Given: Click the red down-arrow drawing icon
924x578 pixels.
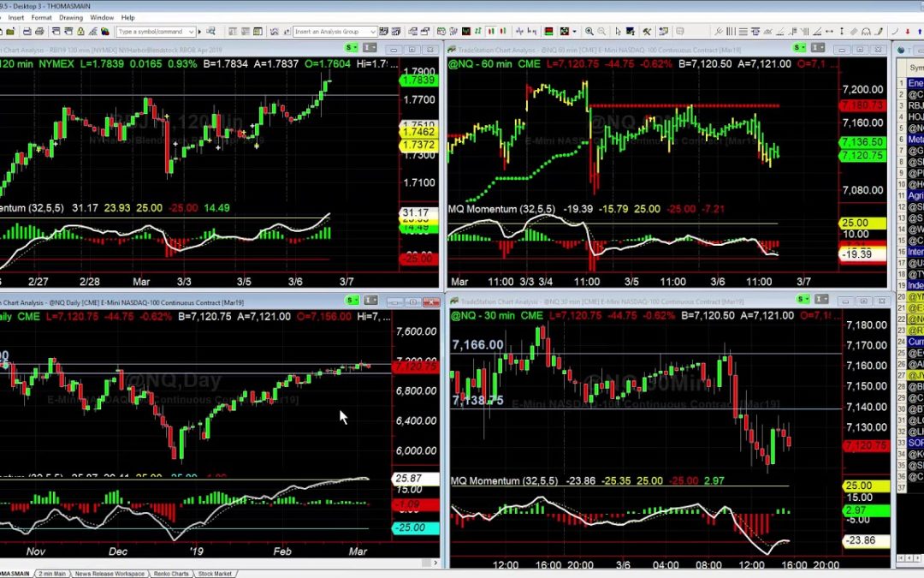Looking at the screenshot, I should click(x=908, y=32).
